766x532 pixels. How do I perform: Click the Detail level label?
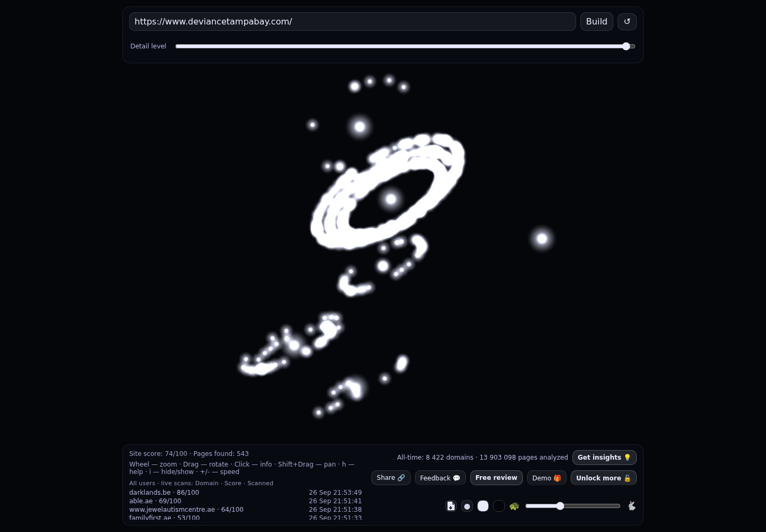point(148,46)
